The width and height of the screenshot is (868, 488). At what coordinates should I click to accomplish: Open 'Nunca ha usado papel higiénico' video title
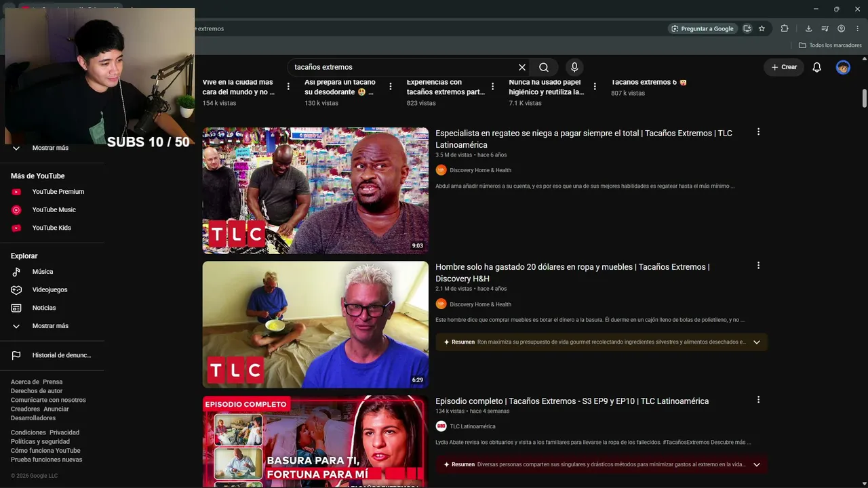tap(547, 87)
